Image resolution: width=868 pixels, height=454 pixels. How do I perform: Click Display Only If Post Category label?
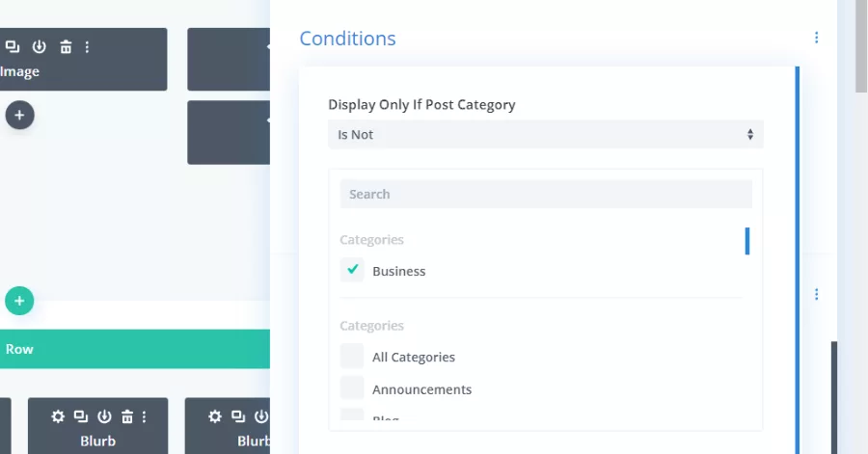click(421, 104)
